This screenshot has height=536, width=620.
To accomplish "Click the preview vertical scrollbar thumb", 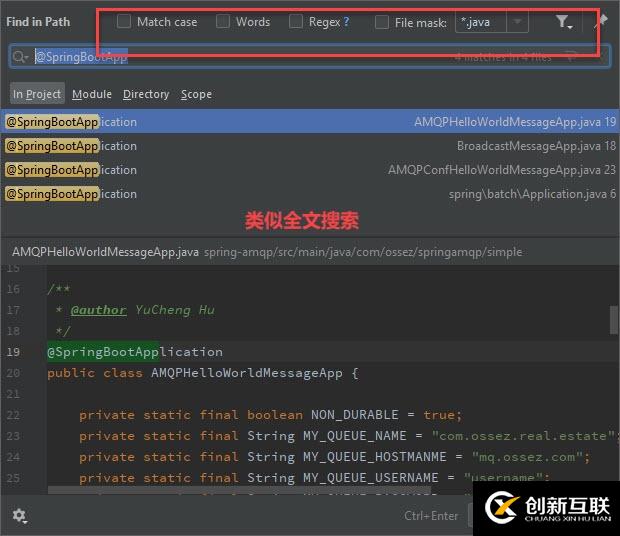I will coord(614,319).
